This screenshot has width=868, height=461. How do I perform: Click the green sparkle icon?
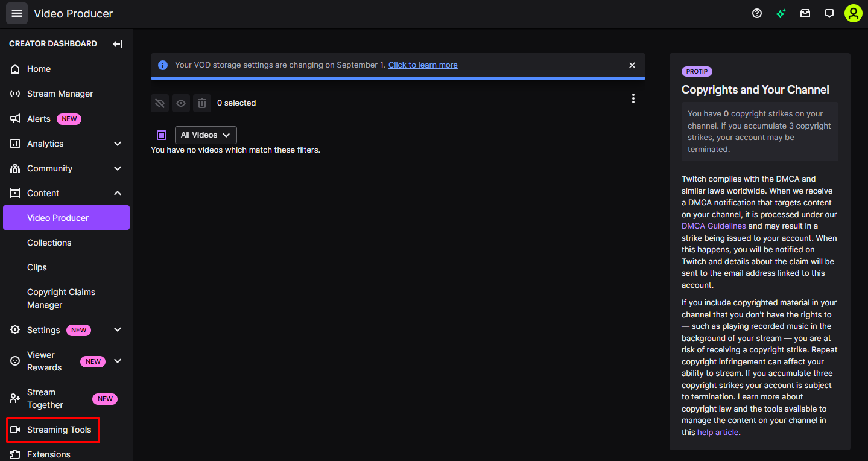pyautogui.click(x=781, y=13)
